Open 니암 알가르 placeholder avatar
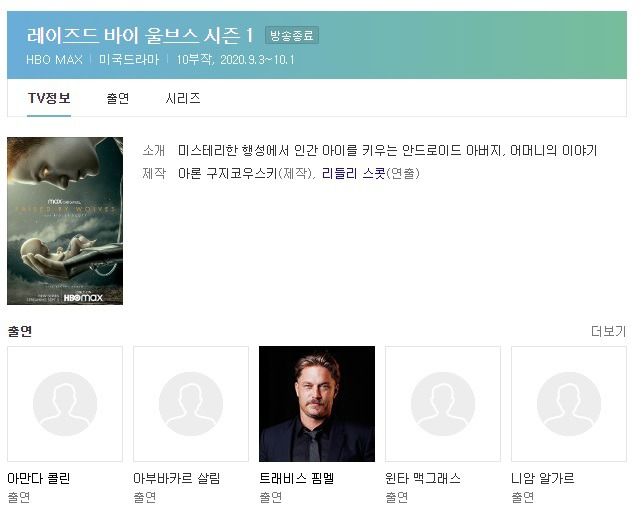641x520 pixels. 569,404
